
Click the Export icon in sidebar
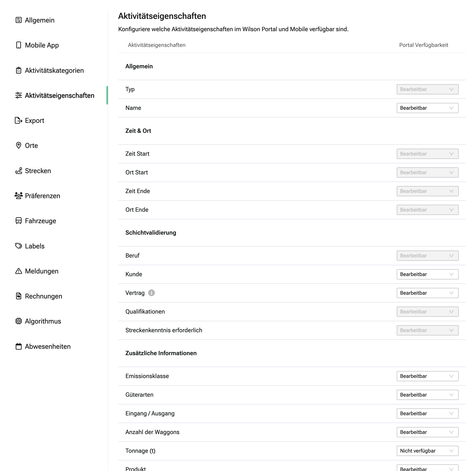click(18, 121)
